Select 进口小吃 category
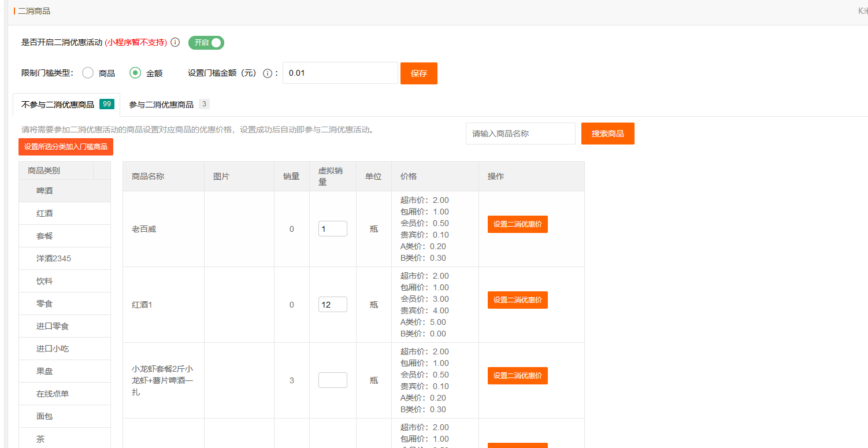The image size is (868, 448). pyautogui.click(x=65, y=349)
